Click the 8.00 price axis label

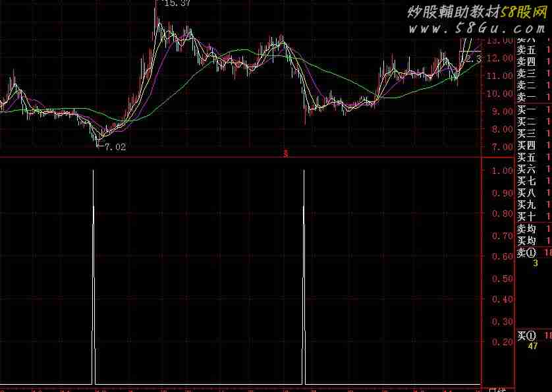[503, 130]
